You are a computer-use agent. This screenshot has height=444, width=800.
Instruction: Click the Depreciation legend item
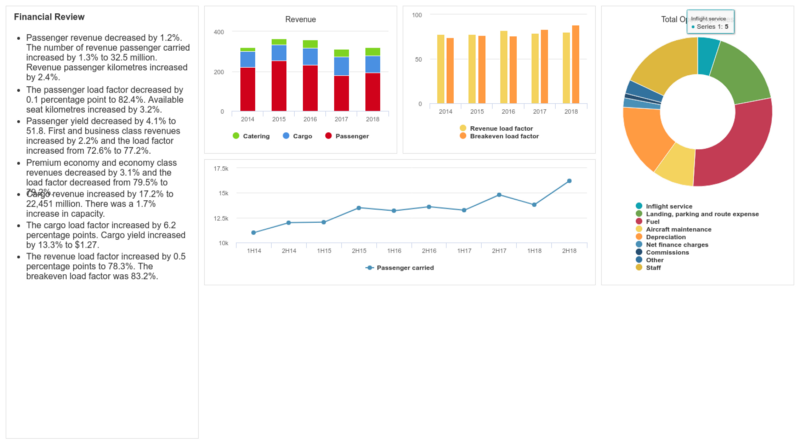click(x=669, y=237)
